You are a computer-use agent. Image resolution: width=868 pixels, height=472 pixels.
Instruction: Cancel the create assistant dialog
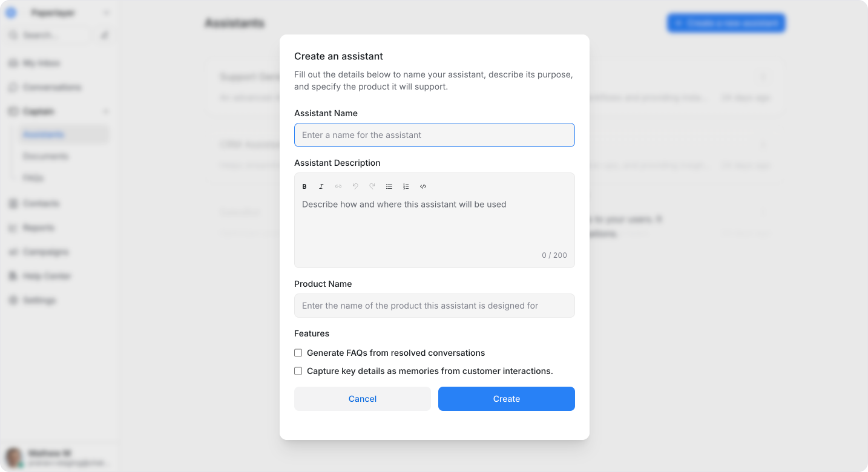point(363,399)
